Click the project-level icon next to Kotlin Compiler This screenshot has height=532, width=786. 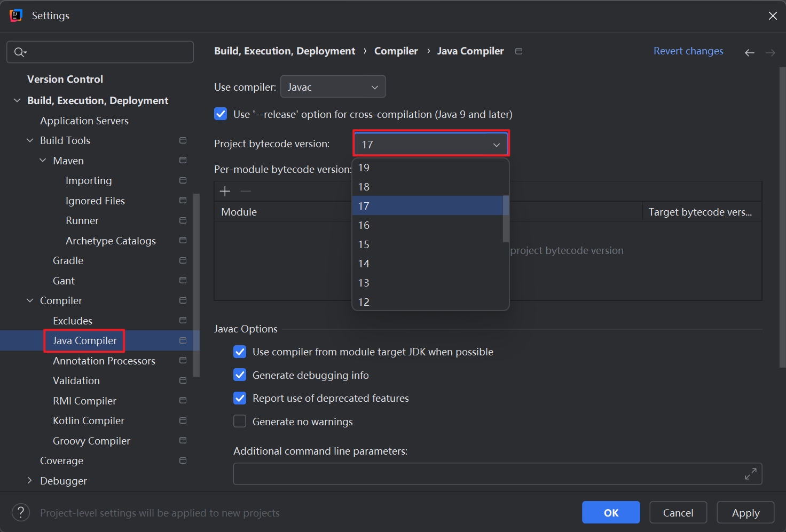click(183, 420)
